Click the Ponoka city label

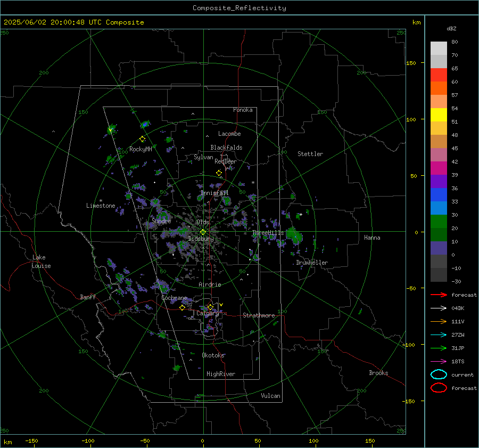[243, 110]
